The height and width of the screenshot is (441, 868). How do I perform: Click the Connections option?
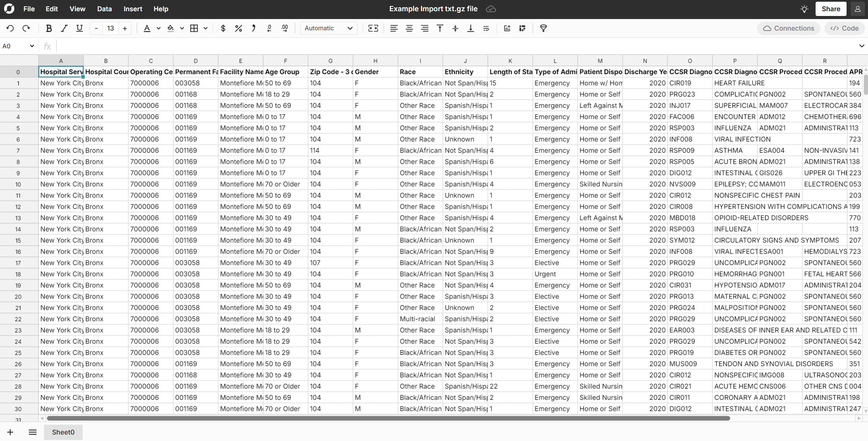point(788,28)
